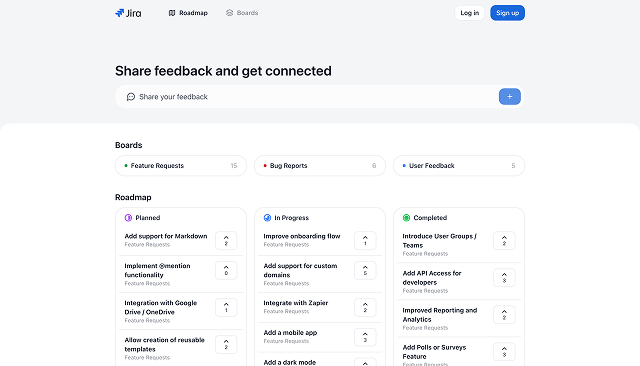
Task: Open Integration with Google Drive / OneDrive
Action: (161, 308)
